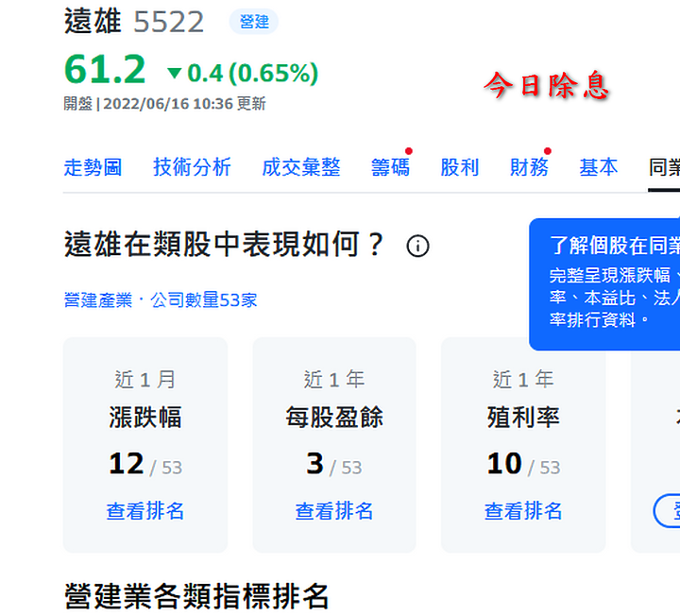Click the stock price 61.2
Screen dimensions: 680x616
coord(105,69)
